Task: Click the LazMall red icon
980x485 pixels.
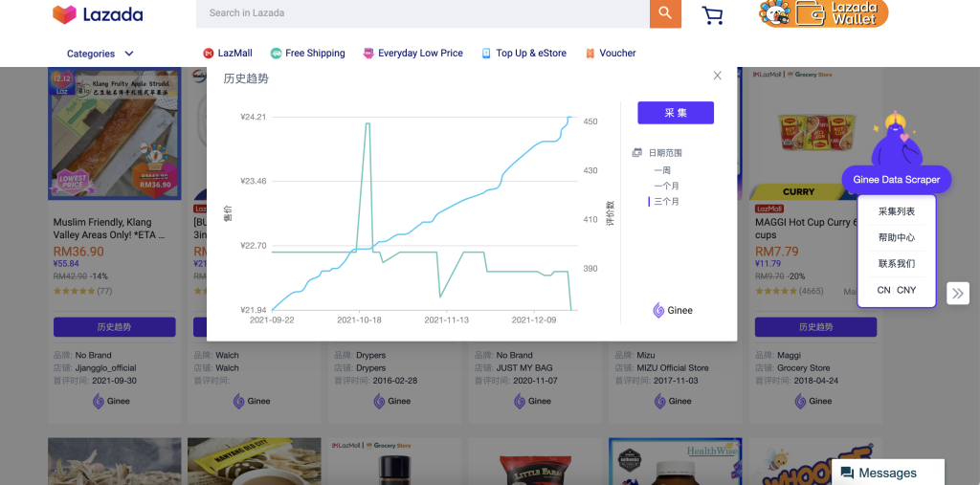Action: pos(209,54)
